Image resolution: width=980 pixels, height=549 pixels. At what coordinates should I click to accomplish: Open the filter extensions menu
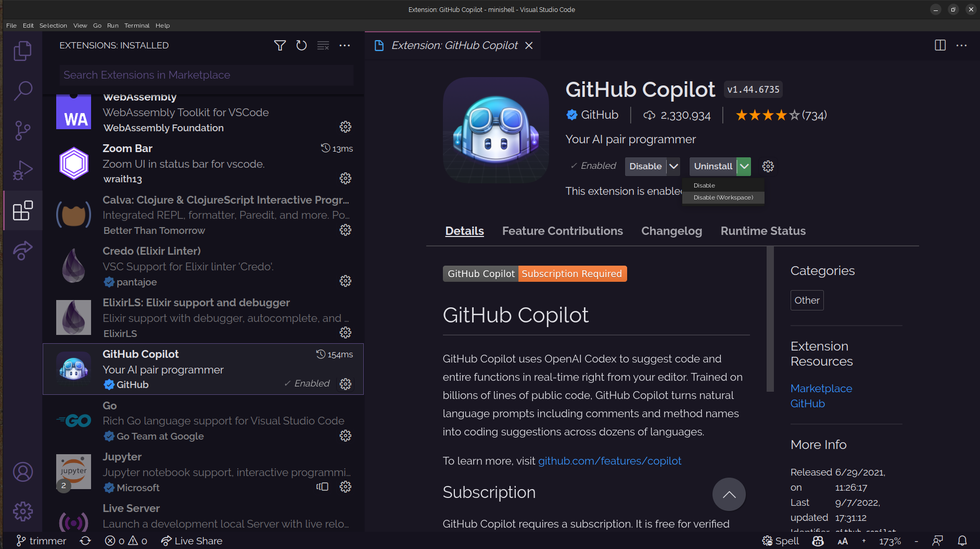click(280, 45)
